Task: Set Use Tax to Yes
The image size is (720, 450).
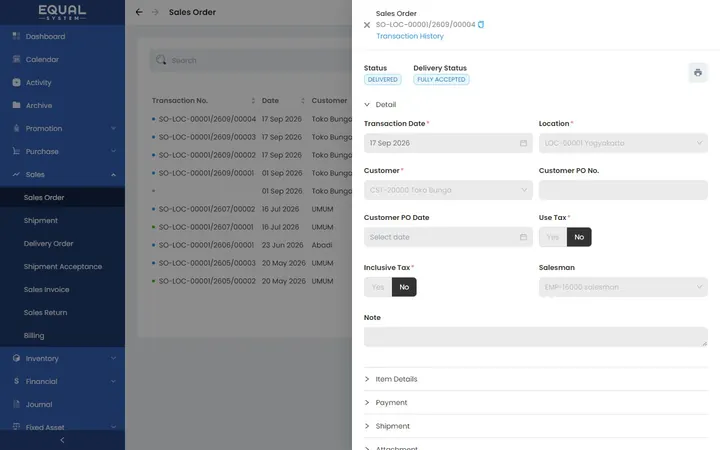Action: pyautogui.click(x=553, y=237)
